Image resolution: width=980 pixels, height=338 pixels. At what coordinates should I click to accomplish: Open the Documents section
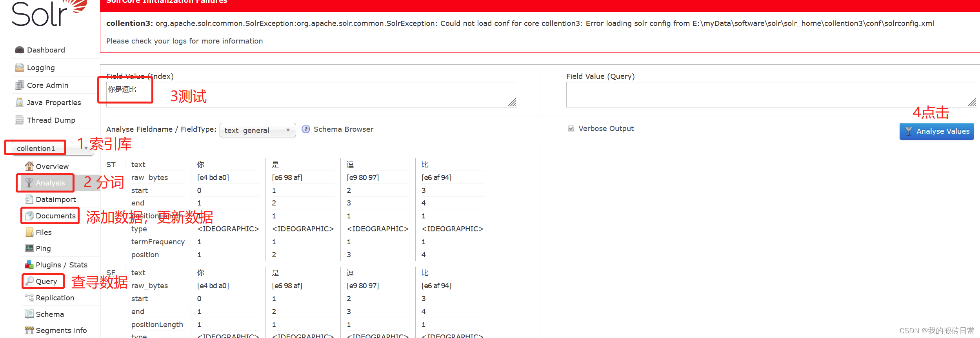pyautogui.click(x=56, y=216)
